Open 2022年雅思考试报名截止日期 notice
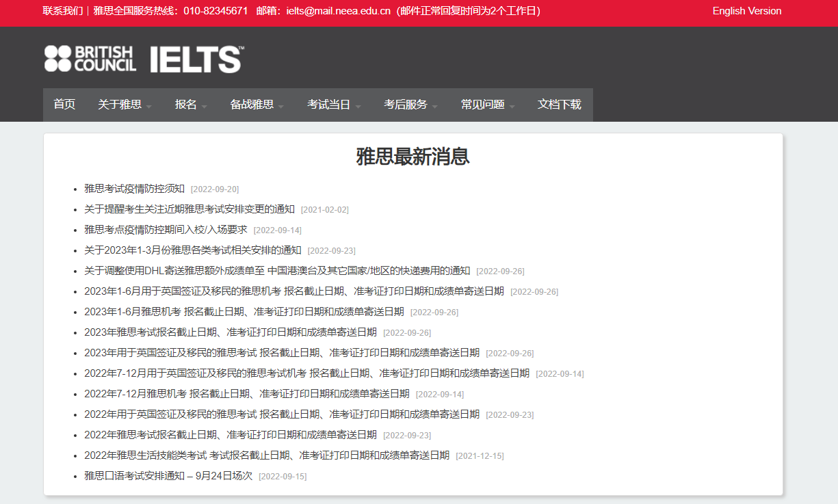Screen dimensions: 838x504 [x=231, y=435]
